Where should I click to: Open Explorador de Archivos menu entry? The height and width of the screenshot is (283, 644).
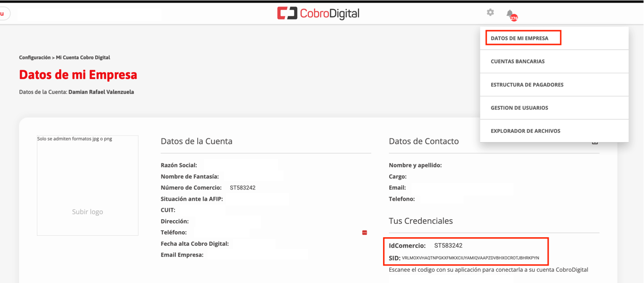tap(554, 131)
